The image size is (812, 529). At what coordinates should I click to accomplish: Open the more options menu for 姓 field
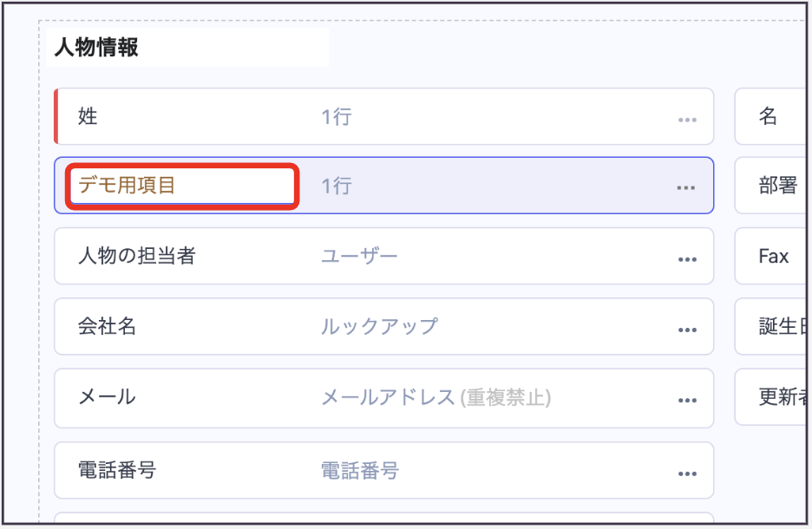[687, 119]
